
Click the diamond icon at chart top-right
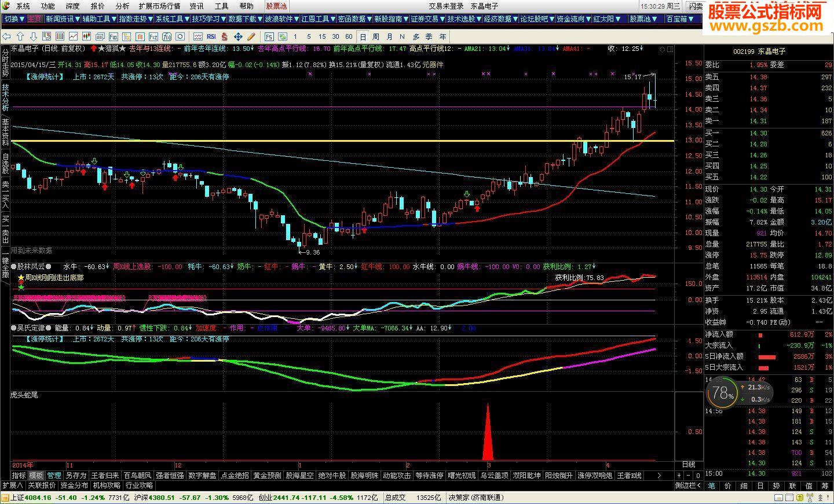click(x=663, y=50)
